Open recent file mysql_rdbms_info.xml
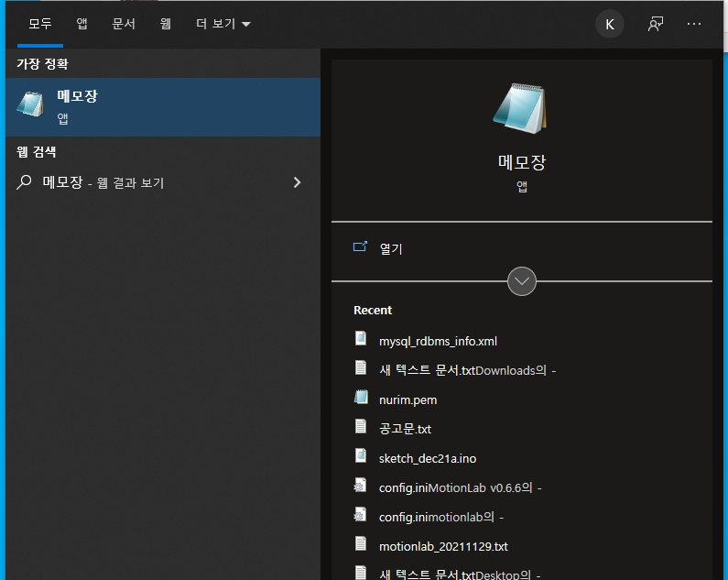Viewport: 728px width, 580px height. click(x=438, y=342)
